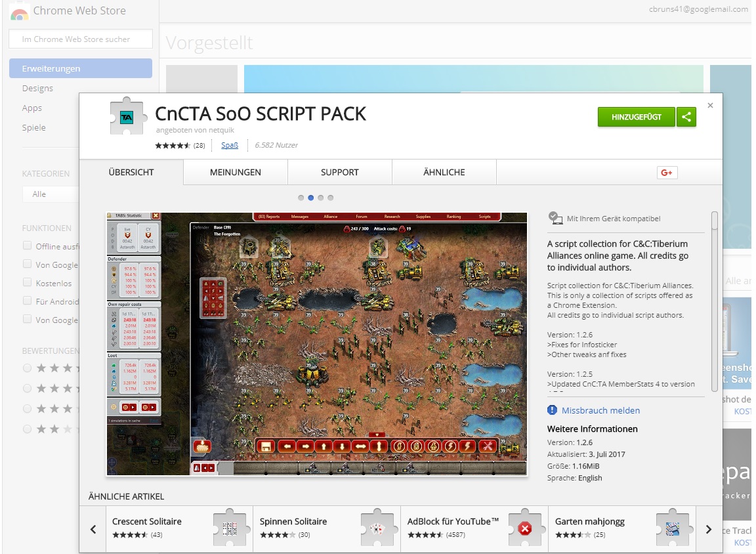This screenshot has height=554, width=756.
Task: Switch to the ÄHNLICHE tab
Action: coord(444,172)
